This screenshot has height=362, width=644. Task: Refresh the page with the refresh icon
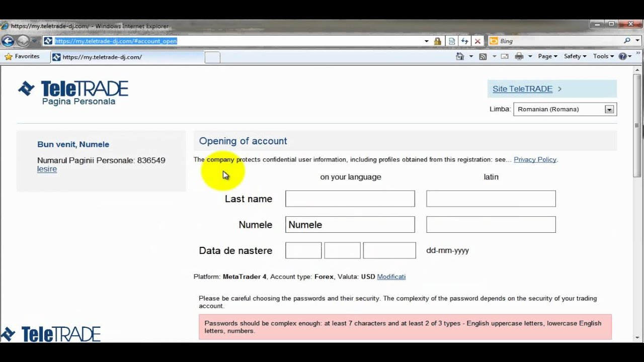coord(465,41)
